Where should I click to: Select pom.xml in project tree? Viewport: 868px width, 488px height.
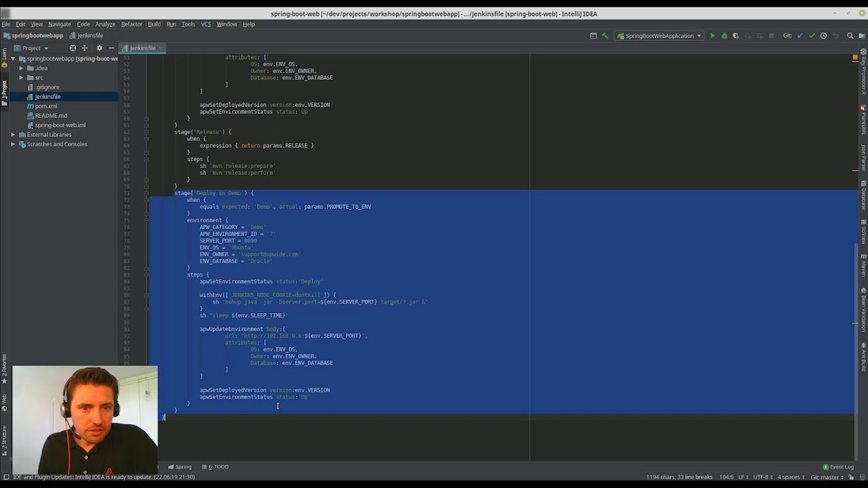[x=45, y=106]
